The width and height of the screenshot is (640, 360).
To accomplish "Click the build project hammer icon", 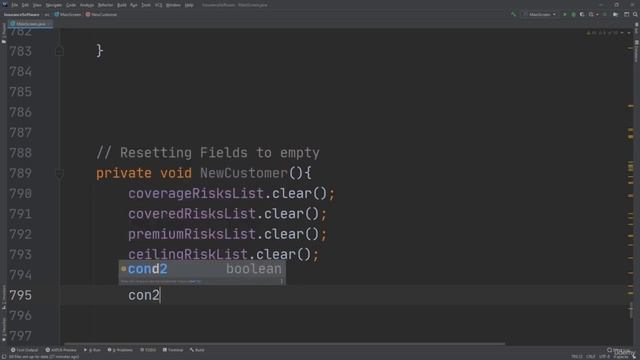I will pos(513,15).
